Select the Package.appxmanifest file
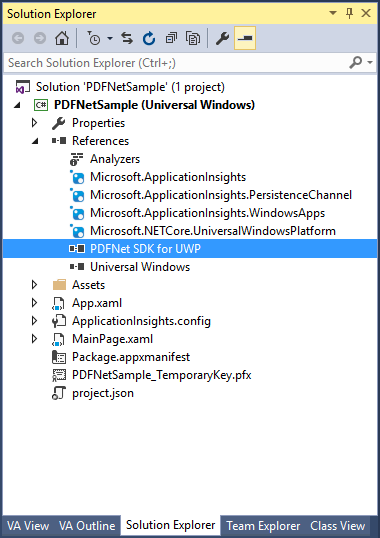Viewport: 380px width, 538px height. click(131, 357)
